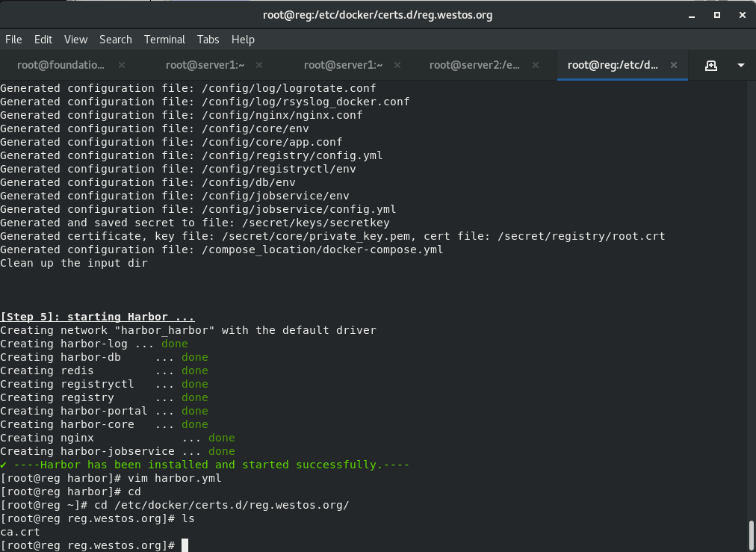Expand the tab list dropdown arrow
The width and height of the screenshot is (756, 552).
tap(741, 66)
